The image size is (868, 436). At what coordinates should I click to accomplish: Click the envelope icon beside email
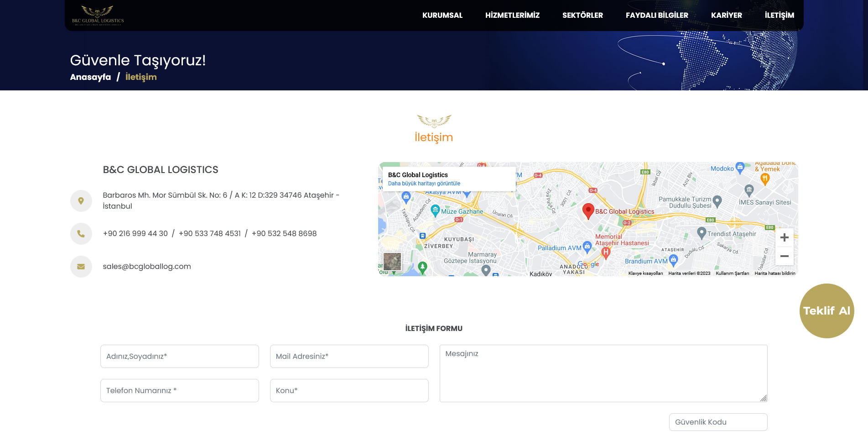pyautogui.click(x=81, y=267)
